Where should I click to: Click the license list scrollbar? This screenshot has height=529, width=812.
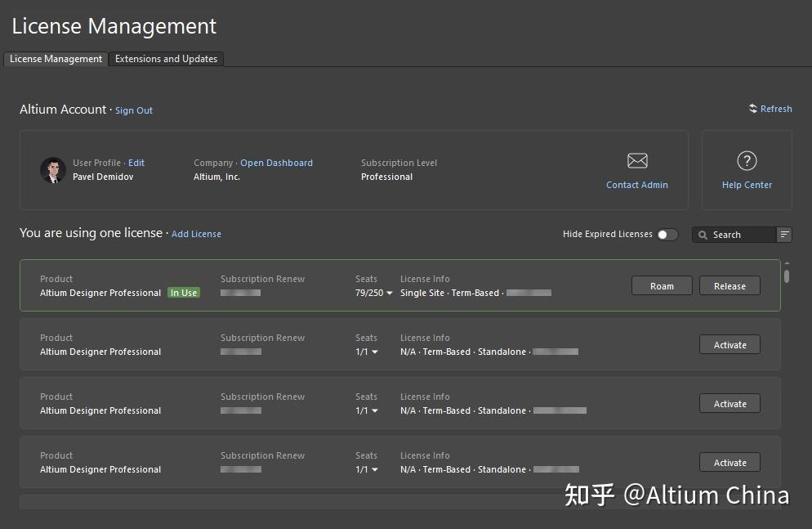[787, 276]
